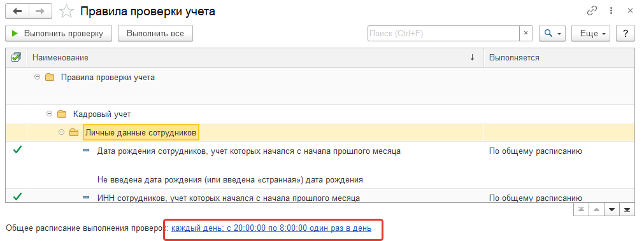The height and width of the screenshot is (241, 644).
Task: Click По общему расписанию for Дата рождения row
Action: point(536,151)
